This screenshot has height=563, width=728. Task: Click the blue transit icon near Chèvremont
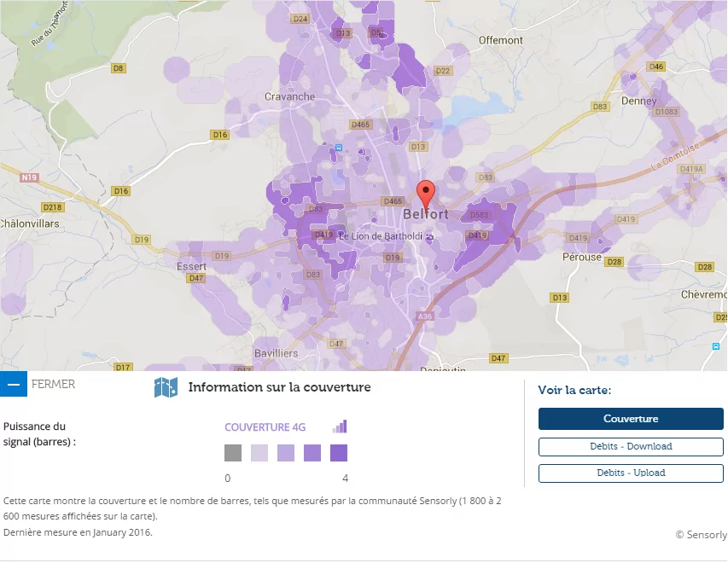tap(715, 345)
